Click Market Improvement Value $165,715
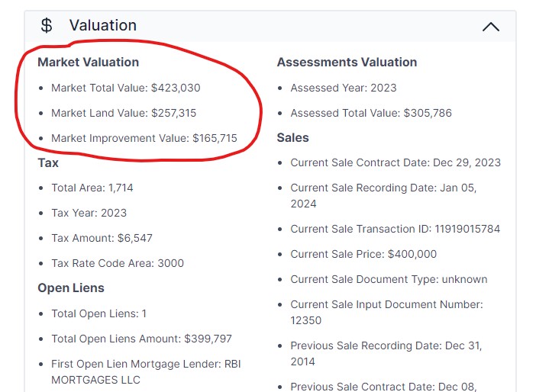The width and height of the screenshot is (536, 392). 144,138
